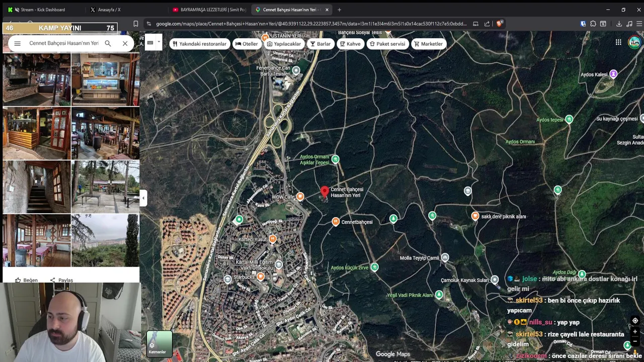Click the Yeşil Vadi Piknik Alanı pin

[x=439, y=295]
